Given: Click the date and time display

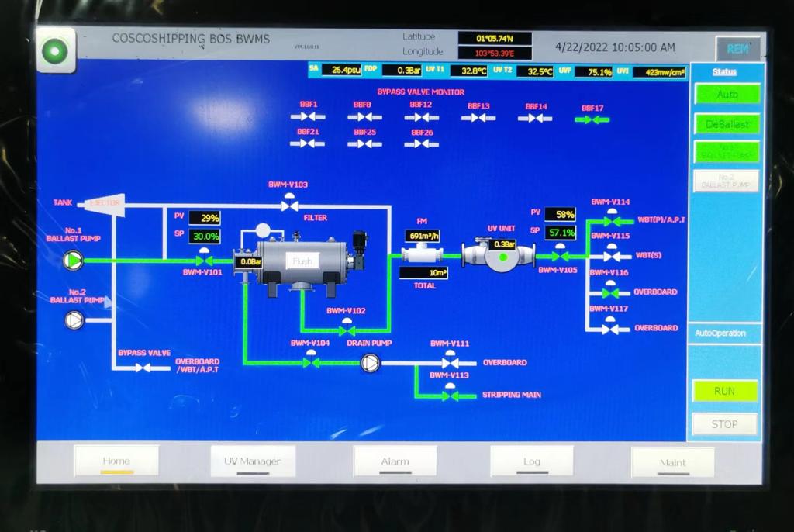Looking at the screenshot, I should pyautogui.click(x=615, y=47).
